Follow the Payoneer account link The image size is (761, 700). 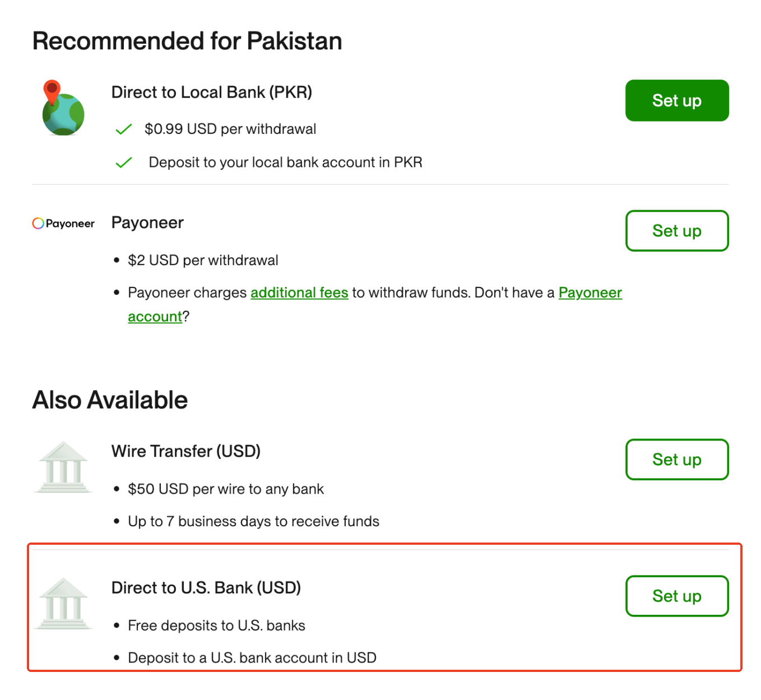click(590, 293)
